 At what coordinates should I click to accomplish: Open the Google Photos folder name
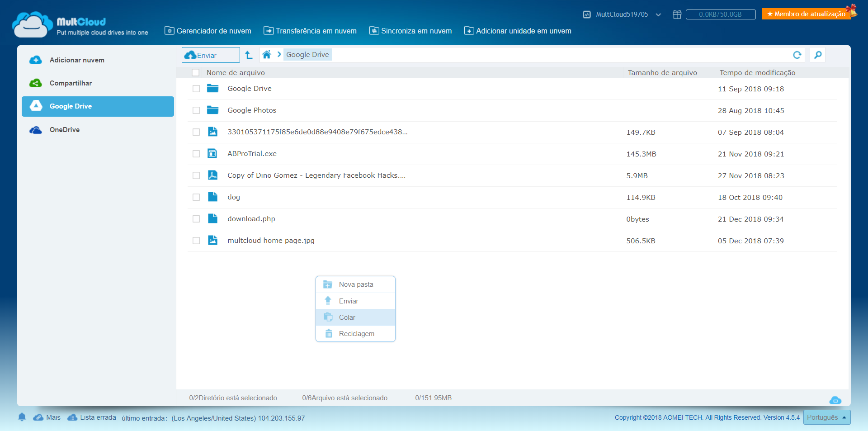pyautogui.click(x=252, y=110)
